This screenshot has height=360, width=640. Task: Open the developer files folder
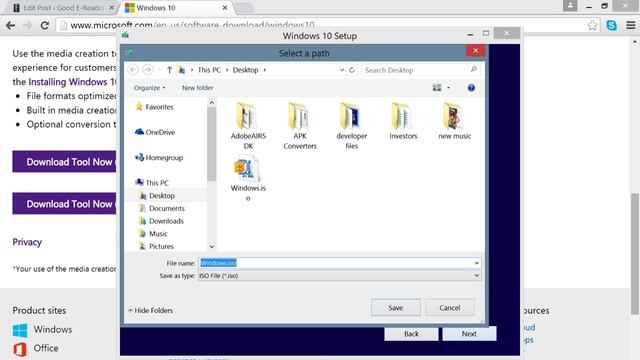351,126
